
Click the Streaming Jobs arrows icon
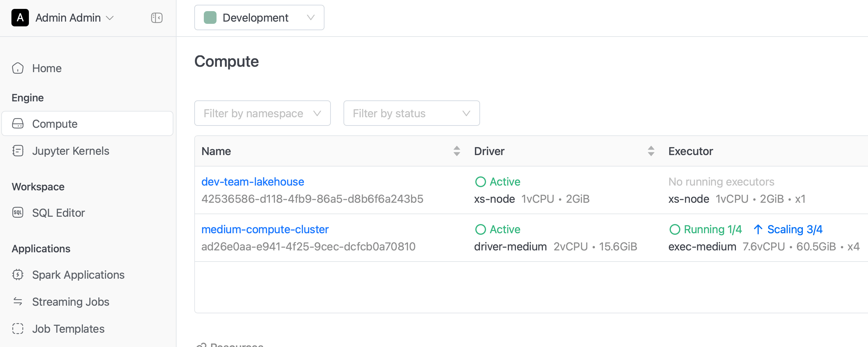(x=18, y=302)
